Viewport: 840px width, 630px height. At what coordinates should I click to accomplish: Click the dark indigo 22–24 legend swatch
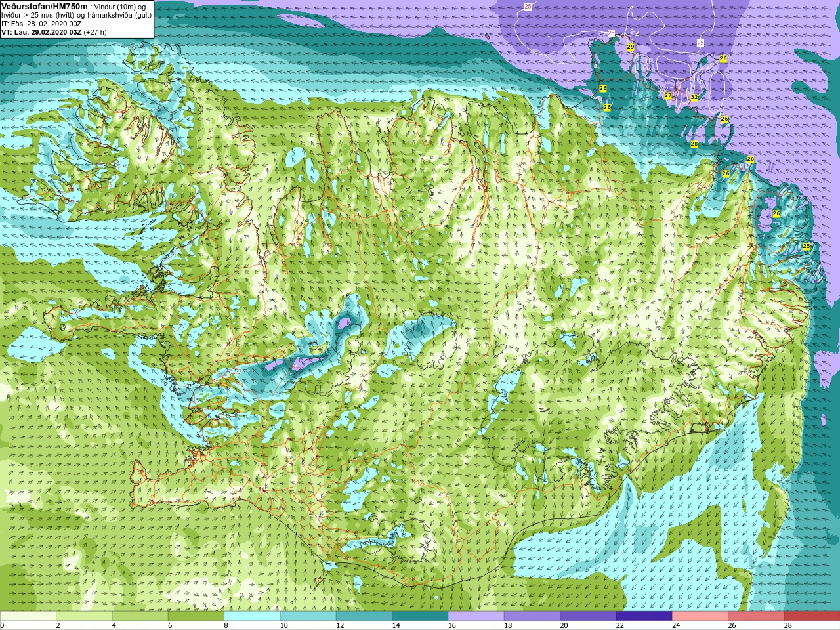644,616
